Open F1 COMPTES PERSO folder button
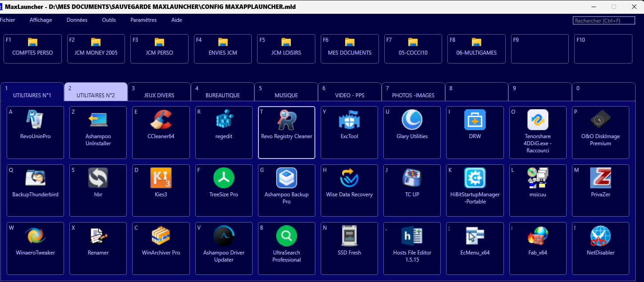This screenshot has height=282, width=644. [x=32, y=49]
